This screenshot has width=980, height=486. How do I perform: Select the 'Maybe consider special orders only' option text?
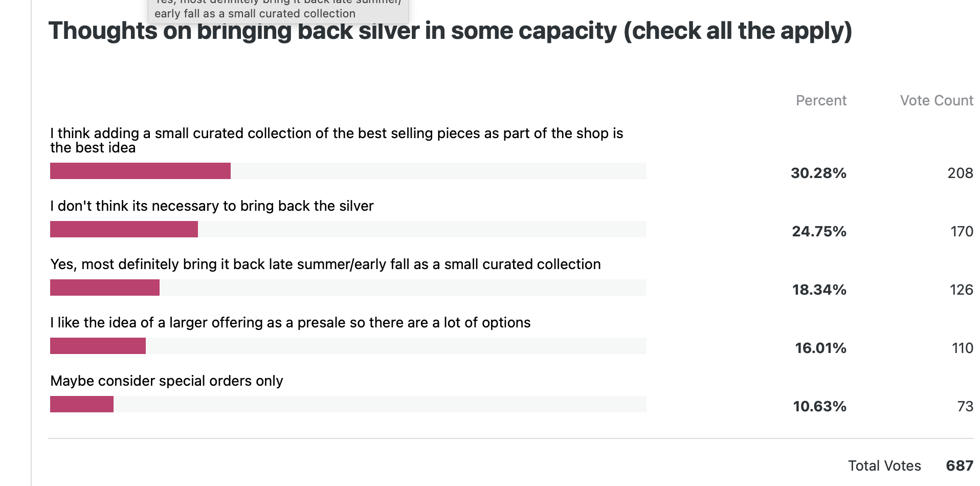pyautogui.click(x=166, y=381)
